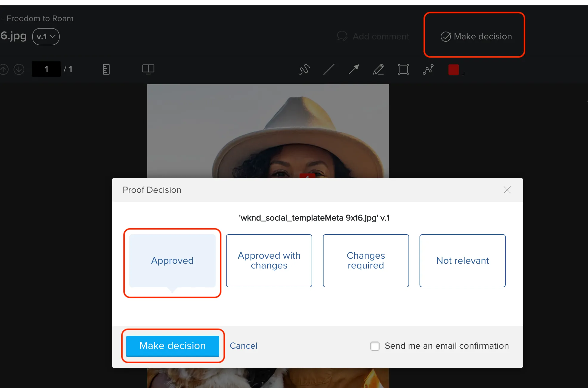Click the page number input field
Viewport: 588px width, 388px height.
click(x=46, y=69)
